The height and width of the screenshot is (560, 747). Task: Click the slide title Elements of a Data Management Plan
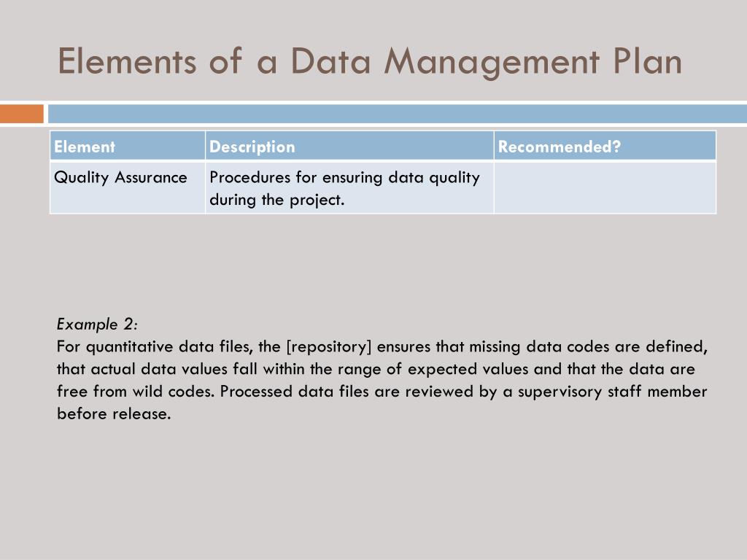(370, 62)
